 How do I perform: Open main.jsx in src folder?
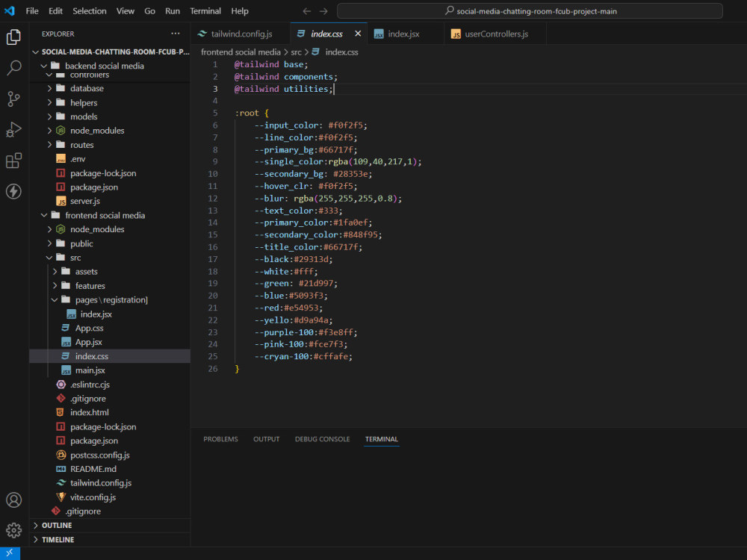pyautogui.click(x=90, y=370)
